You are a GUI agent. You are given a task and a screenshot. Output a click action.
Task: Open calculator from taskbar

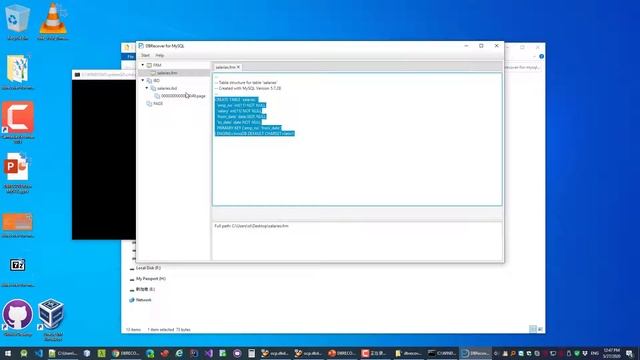(x=251, y=353)
